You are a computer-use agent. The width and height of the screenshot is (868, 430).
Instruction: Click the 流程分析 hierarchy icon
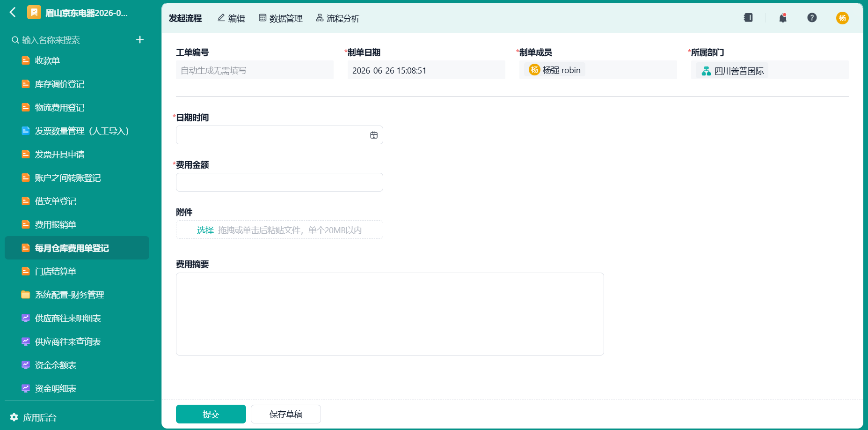tap(320, 18)
